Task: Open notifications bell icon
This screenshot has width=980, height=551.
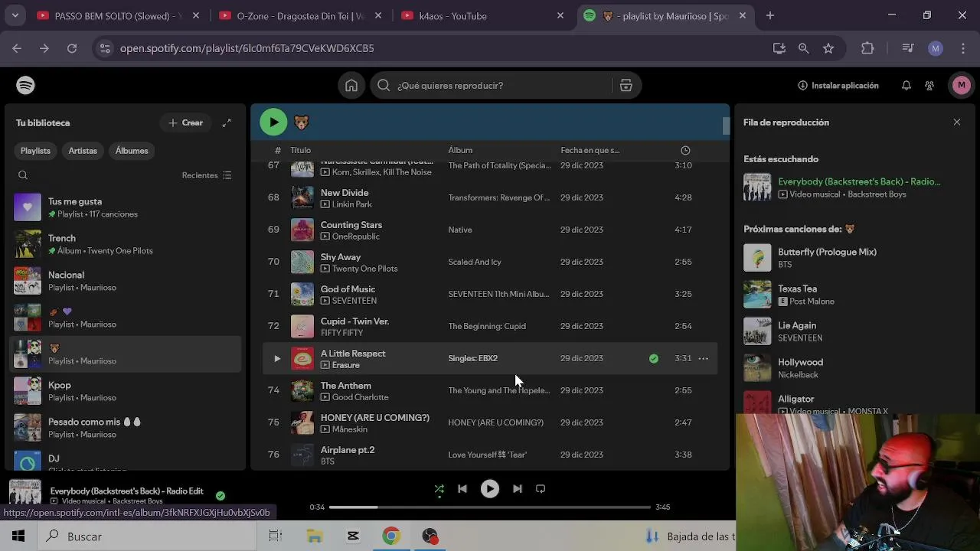Action: point(906,86)
